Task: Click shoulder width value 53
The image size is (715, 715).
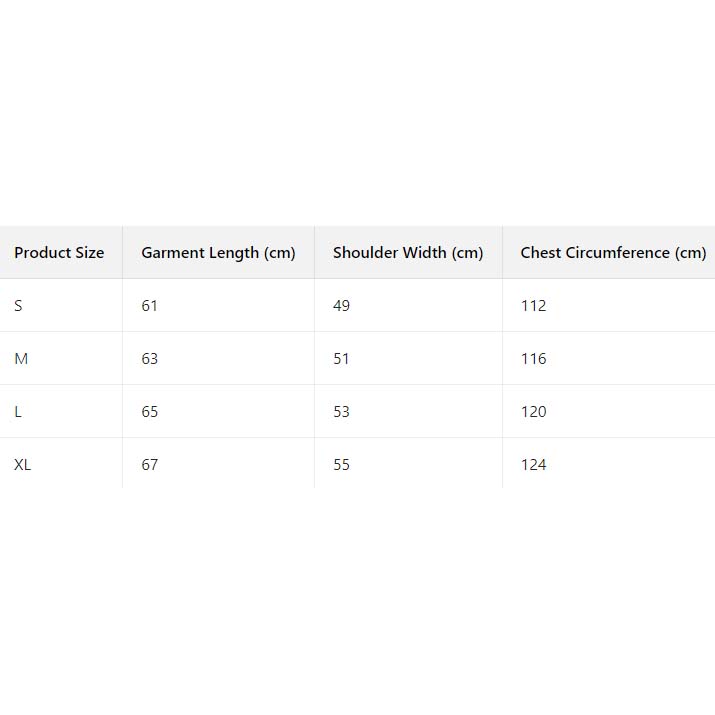Action: click(x=342, y=412)
